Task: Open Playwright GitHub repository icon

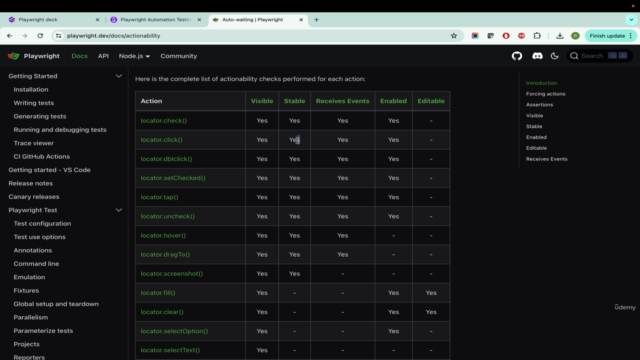Action: click(517, 56)
